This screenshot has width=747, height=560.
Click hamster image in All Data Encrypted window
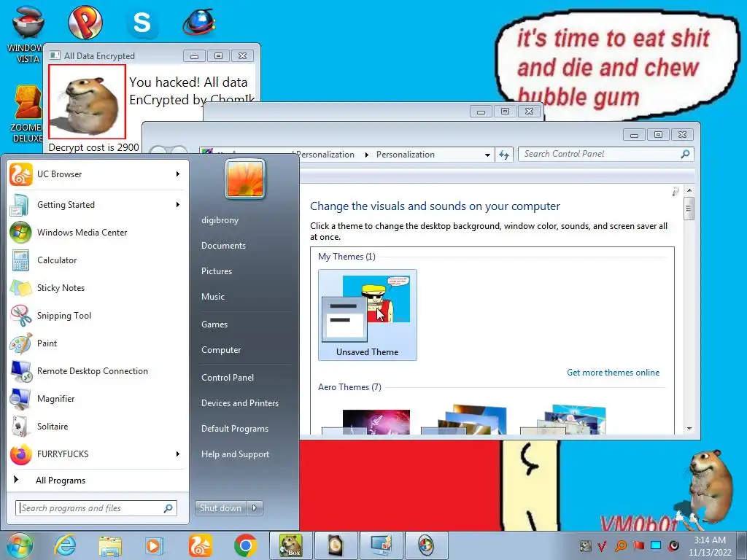coord(88,102)
